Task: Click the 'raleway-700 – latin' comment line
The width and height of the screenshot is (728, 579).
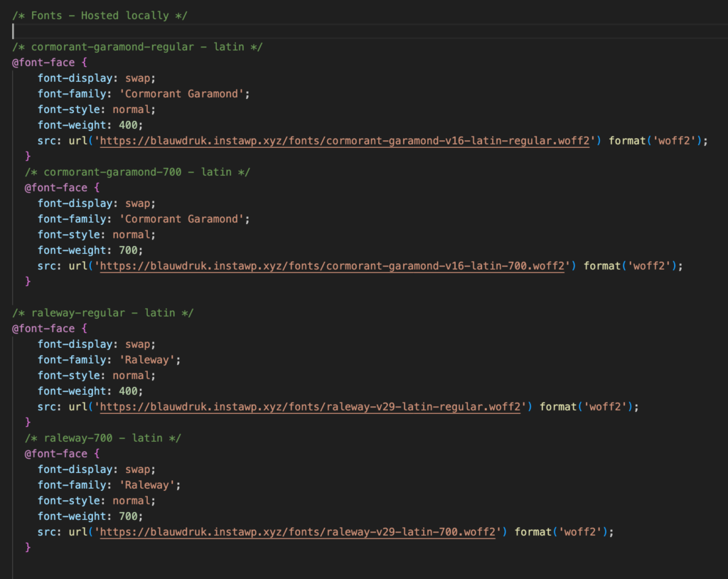Action: 102,438
